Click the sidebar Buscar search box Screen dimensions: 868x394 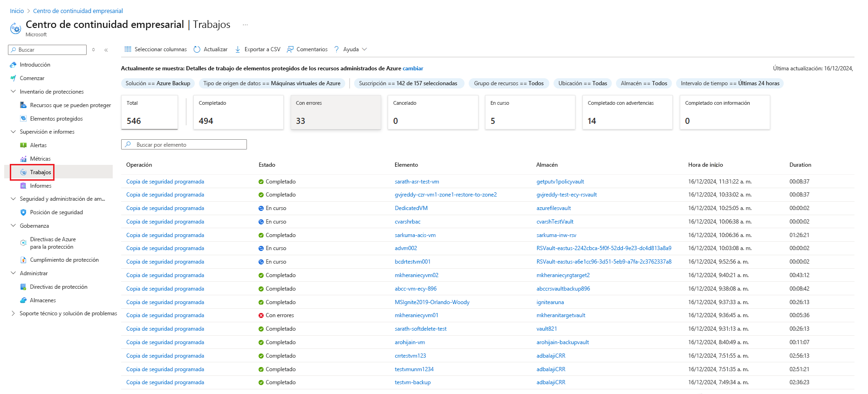48,50
